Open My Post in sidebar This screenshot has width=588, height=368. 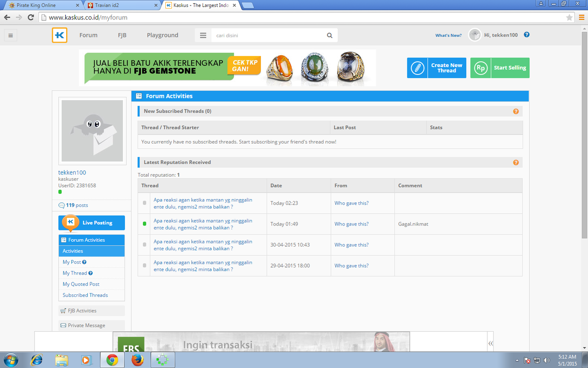pos(72,262)
